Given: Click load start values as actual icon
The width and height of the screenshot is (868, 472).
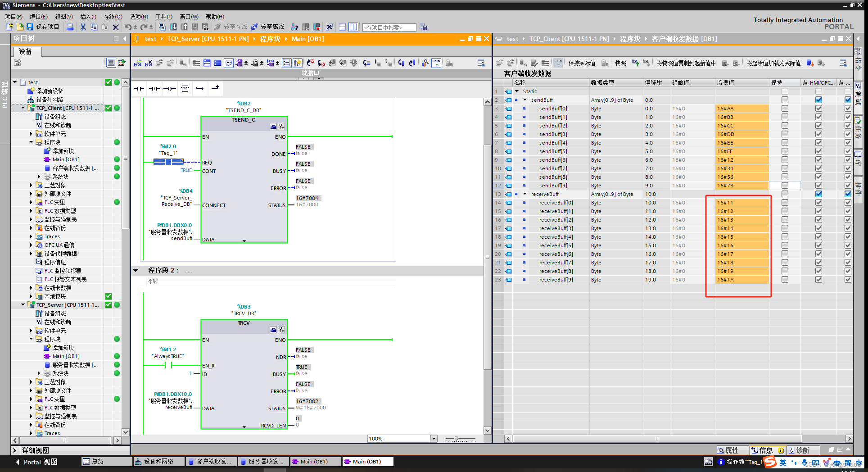Looking at the screenshot, I should [x=810, y=63].
